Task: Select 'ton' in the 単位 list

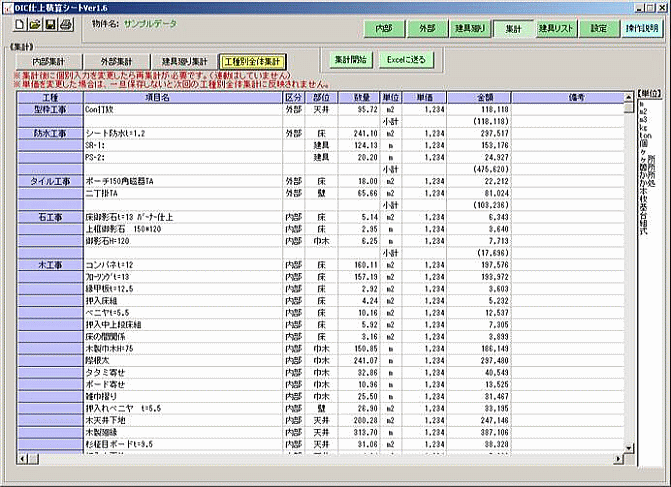Action: pyautogui.click(x=643, y=135)
